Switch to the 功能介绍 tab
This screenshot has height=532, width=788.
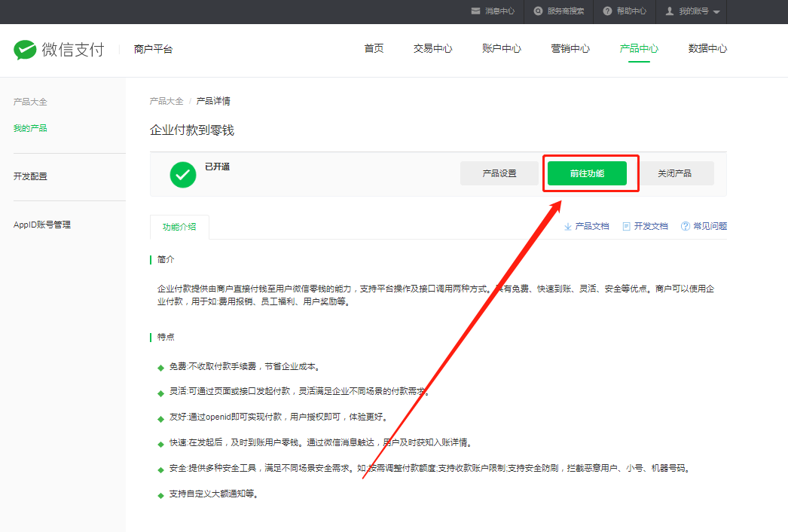coord(179,227)
